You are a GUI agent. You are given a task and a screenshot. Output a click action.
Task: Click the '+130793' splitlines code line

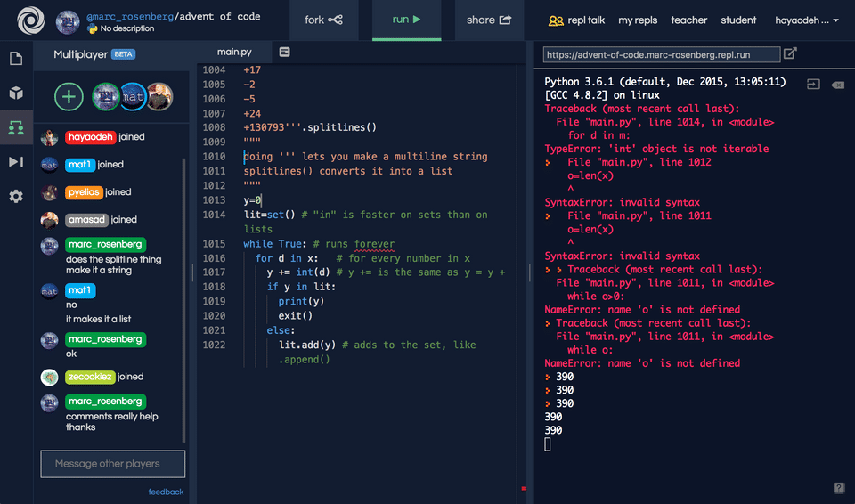coord(310,127)
